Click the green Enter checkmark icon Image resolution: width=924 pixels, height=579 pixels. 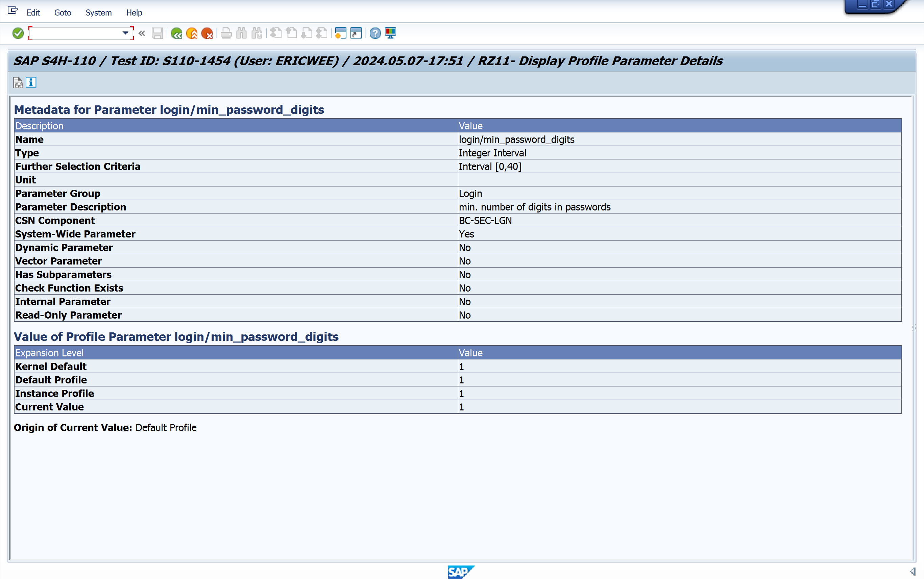pos(18,33)
